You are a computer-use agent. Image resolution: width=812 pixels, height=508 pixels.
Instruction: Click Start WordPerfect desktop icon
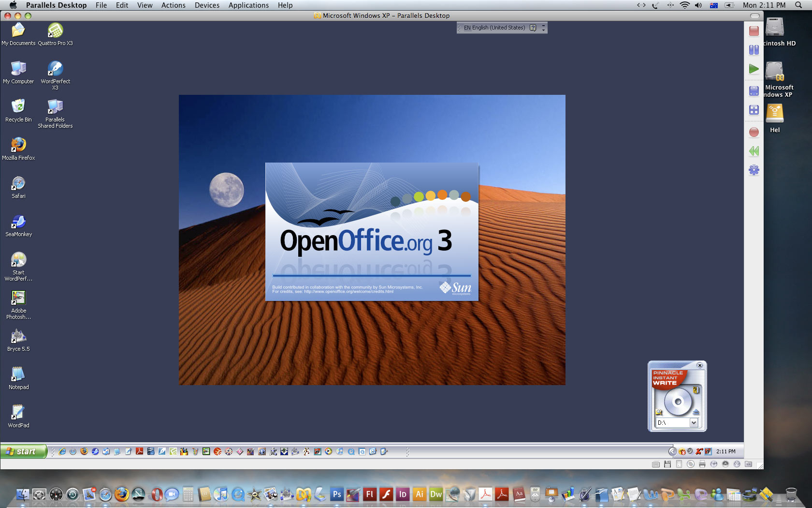pos(18,266)
